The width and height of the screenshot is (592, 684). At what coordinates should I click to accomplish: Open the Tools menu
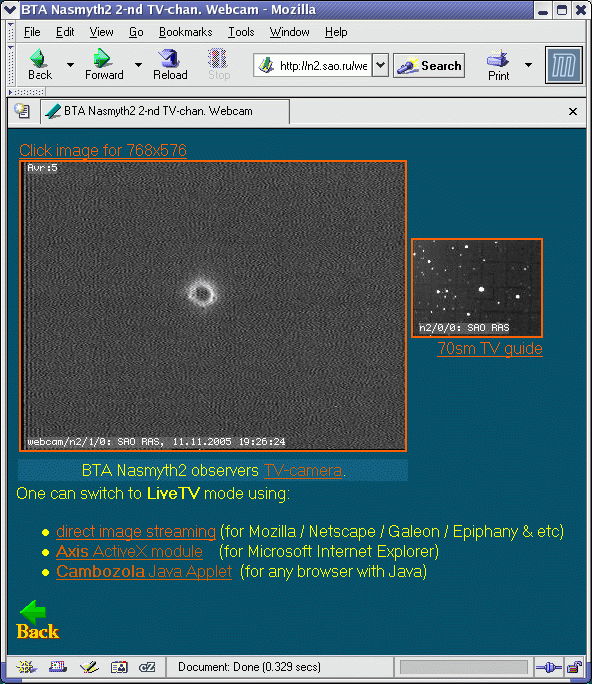click(x=241, y=32)
